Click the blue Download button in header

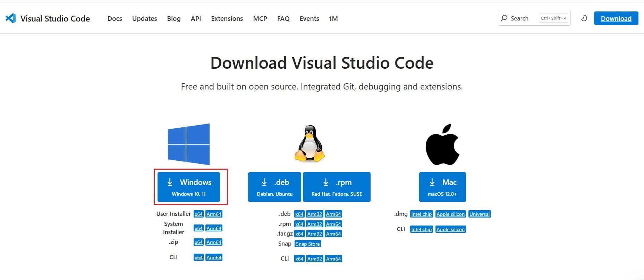click(616, 18)
